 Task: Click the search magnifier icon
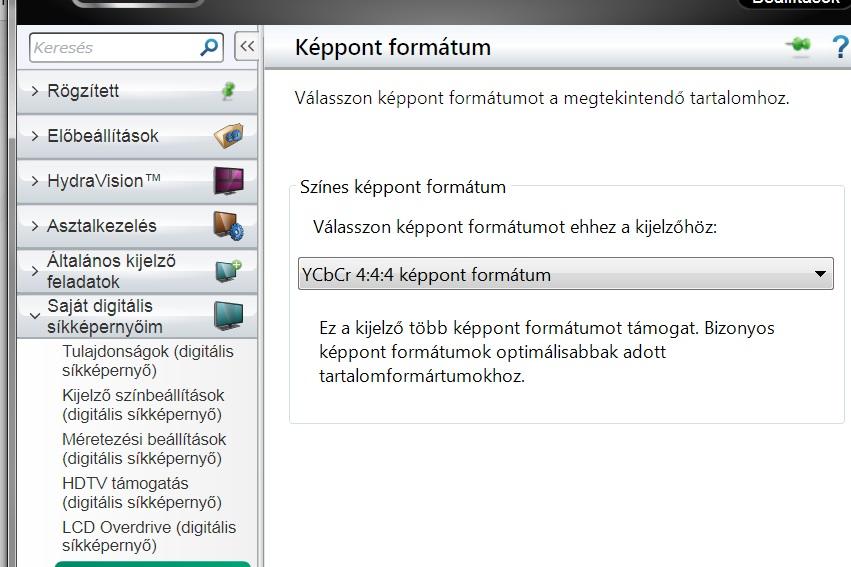209,47
